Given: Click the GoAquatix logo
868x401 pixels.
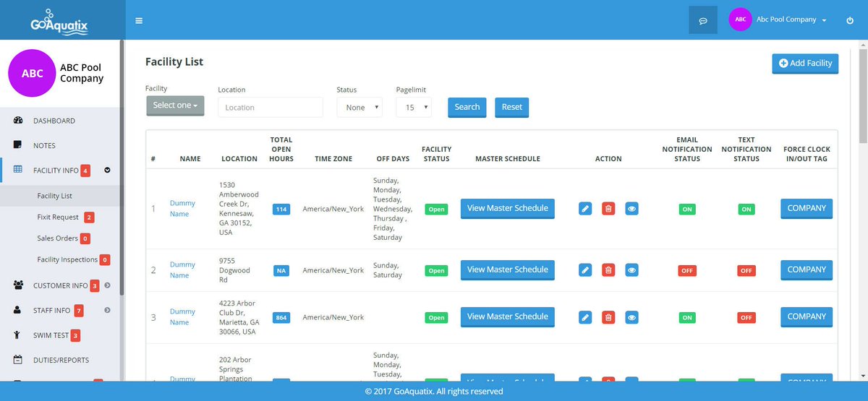Looking at the screenshot, I should 59,21.
